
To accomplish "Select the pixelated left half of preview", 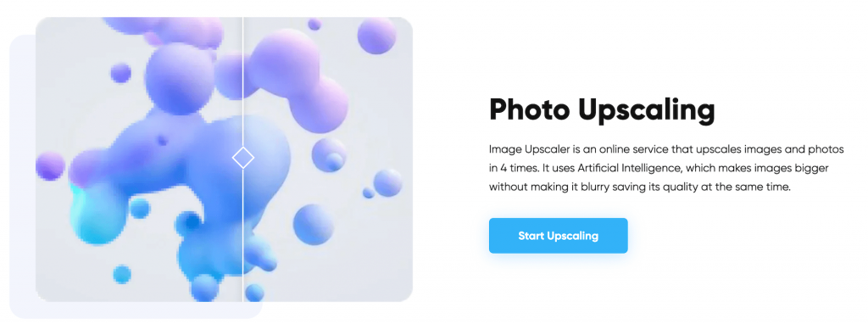I will pyautogui.click(x=139, y=159).
